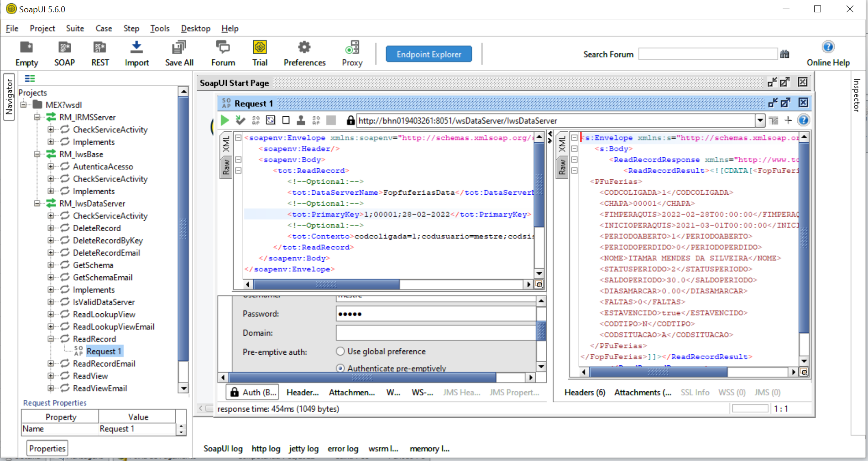Select Authenticate pre-emptively radio option
The height and width of the screenshot is (461, 868).
tap(340, 368)
